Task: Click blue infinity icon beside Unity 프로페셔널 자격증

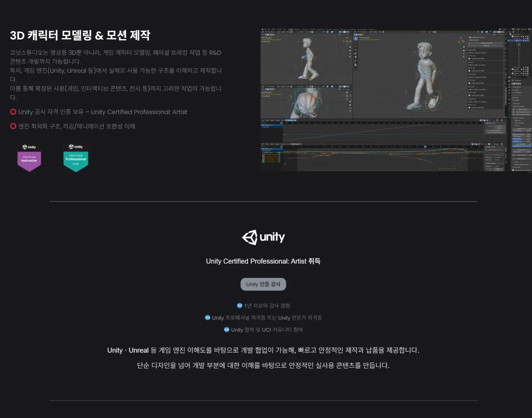Action: pos(208,317)
